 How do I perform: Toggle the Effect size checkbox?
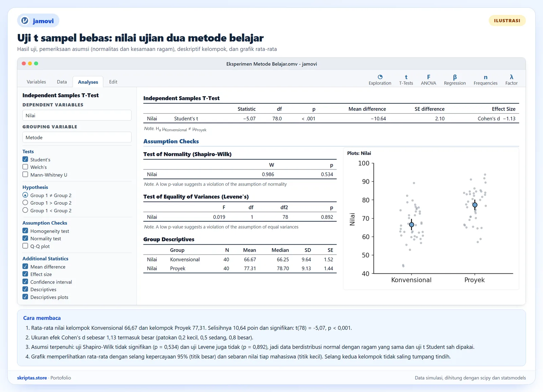point(25,274)
